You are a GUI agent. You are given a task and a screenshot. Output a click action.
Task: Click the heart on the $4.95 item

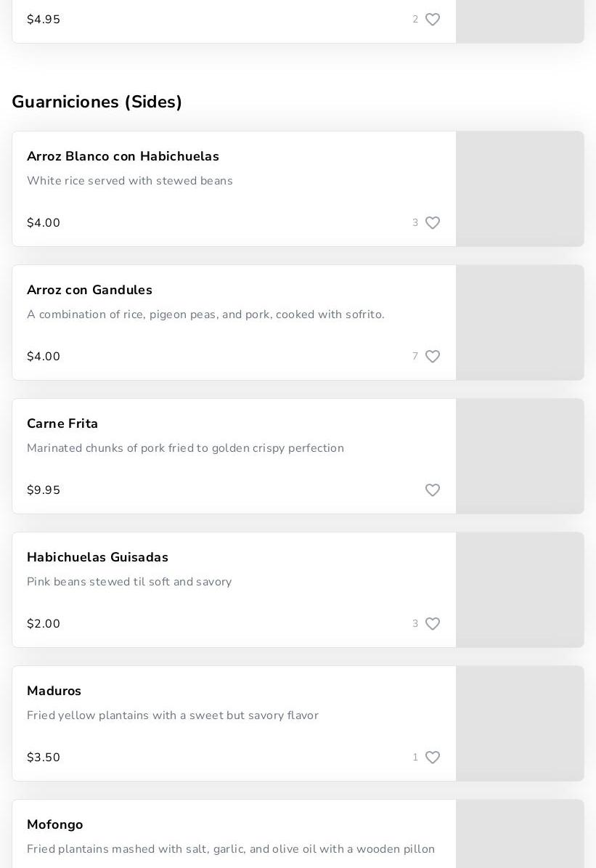tap(432, 20)
